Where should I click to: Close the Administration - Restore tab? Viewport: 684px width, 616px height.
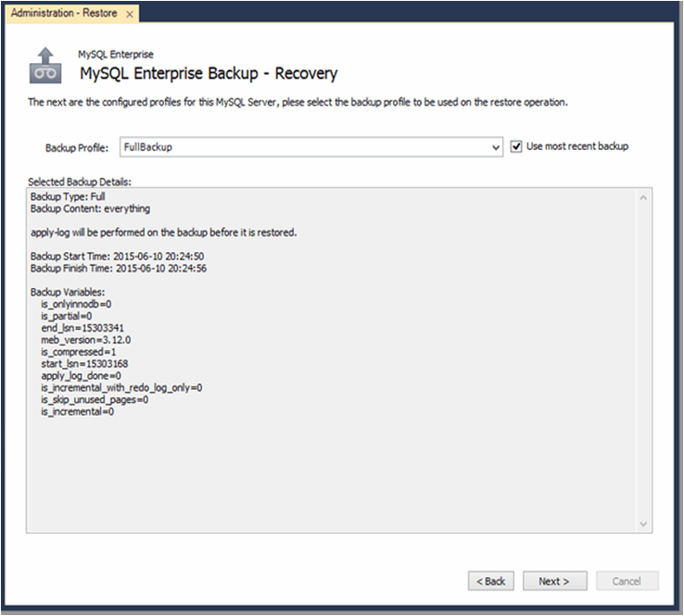[129, 14]
